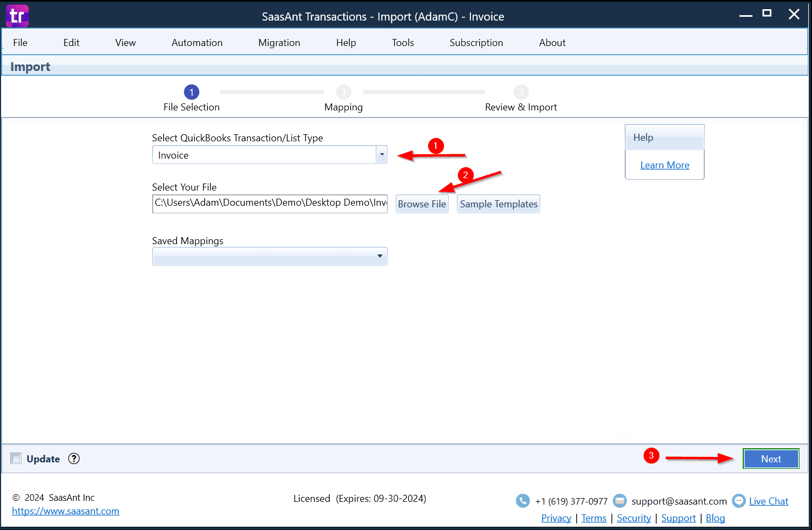
Task: Click the Licensed expiry date text
Action: click(359, 499)
